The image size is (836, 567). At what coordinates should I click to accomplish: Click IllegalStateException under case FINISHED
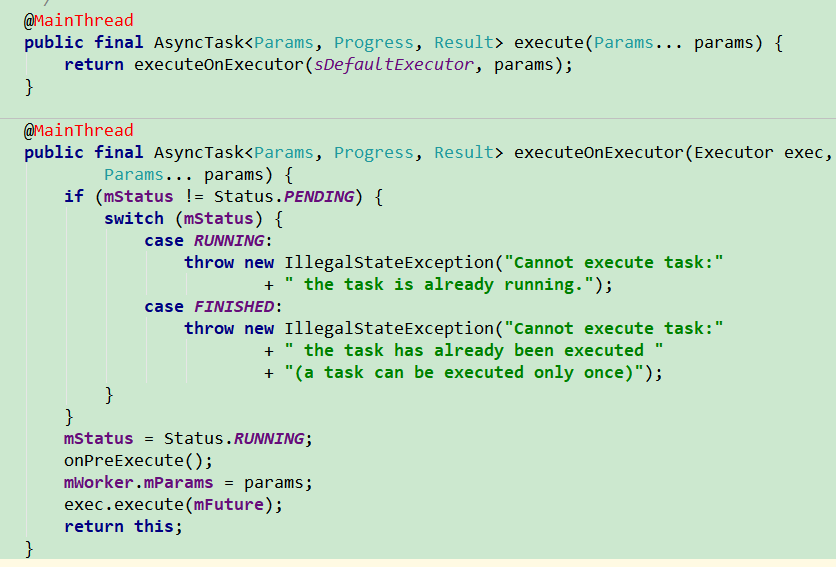(389, 329)
